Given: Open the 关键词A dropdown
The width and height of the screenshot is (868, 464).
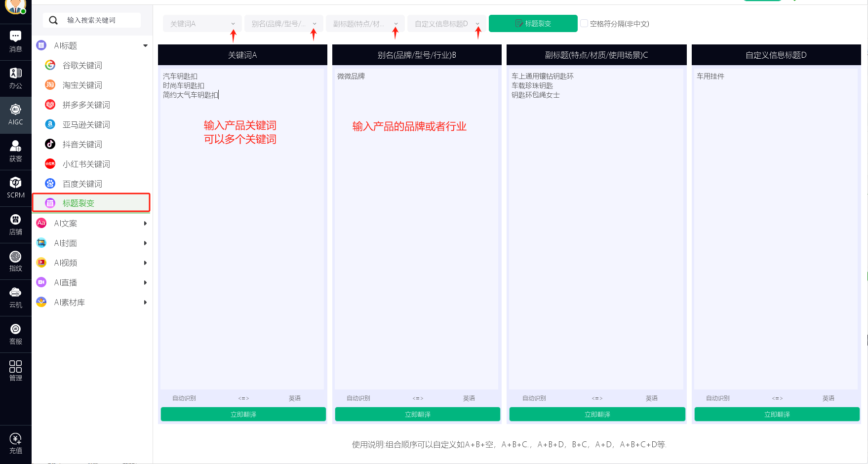Looking at the screenshot, I should (x=202, y=24).
